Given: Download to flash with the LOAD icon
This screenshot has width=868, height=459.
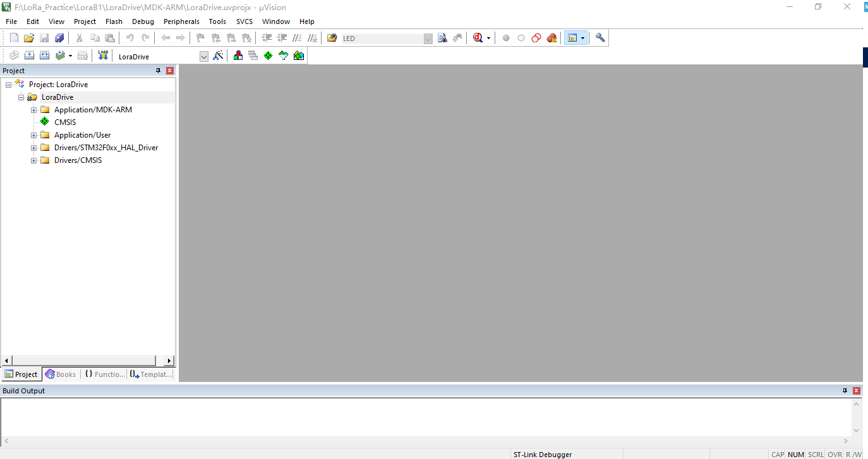Looking at the screenshot, I should 103,56.
